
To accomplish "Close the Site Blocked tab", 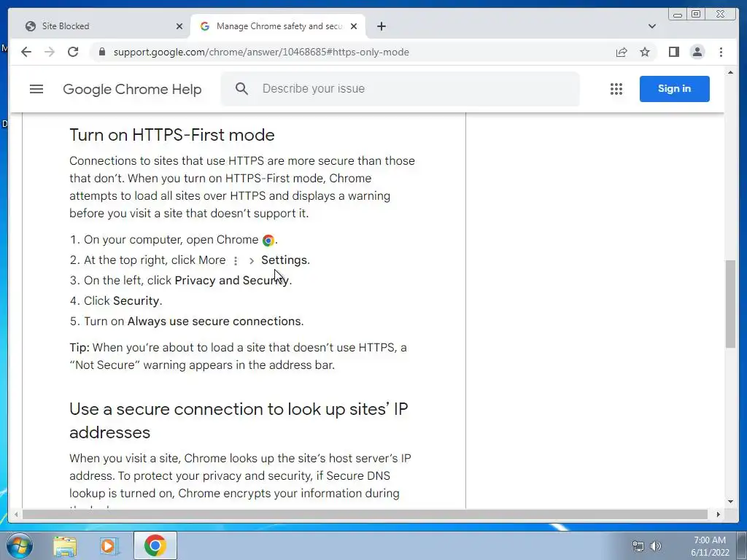I will tap(179, 26).
